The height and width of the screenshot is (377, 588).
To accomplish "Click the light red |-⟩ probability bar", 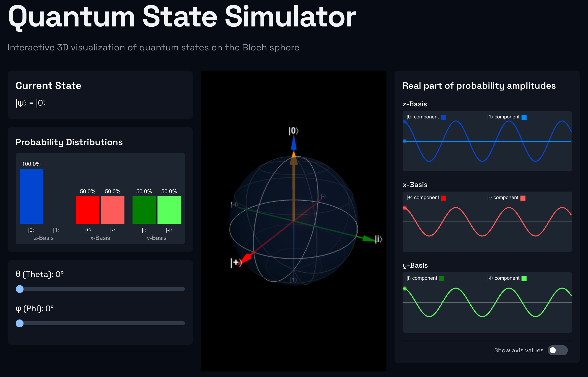I will 113,210.
